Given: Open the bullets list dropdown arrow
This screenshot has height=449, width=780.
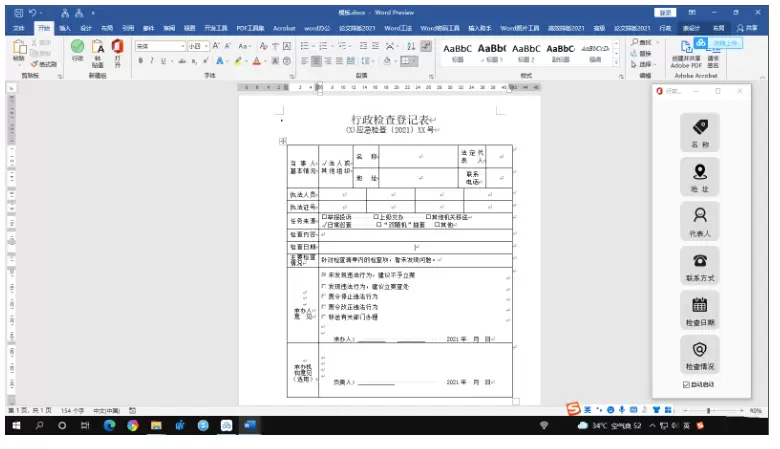Looking at the screenshot, I should pyautogui.click(x=313, y=46).
